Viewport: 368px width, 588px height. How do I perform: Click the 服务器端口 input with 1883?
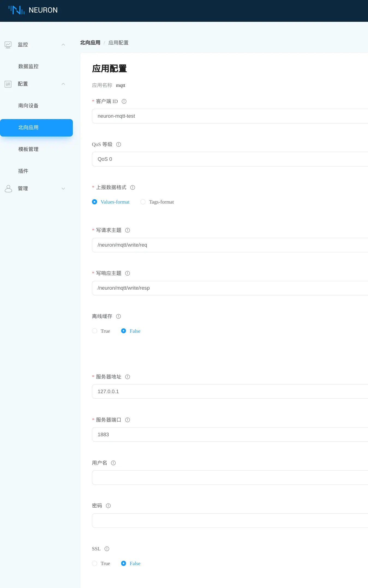coord(230,434)
